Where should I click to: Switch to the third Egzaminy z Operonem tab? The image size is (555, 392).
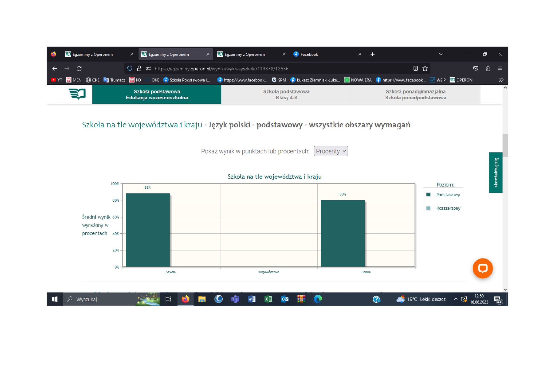[x=251, y=54]
